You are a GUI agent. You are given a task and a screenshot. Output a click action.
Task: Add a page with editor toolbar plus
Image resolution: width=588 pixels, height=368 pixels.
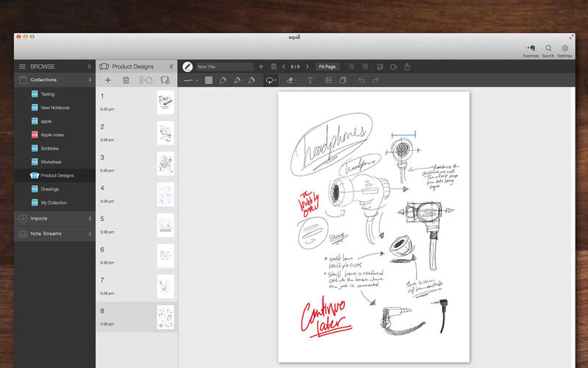tap(262, 67)
